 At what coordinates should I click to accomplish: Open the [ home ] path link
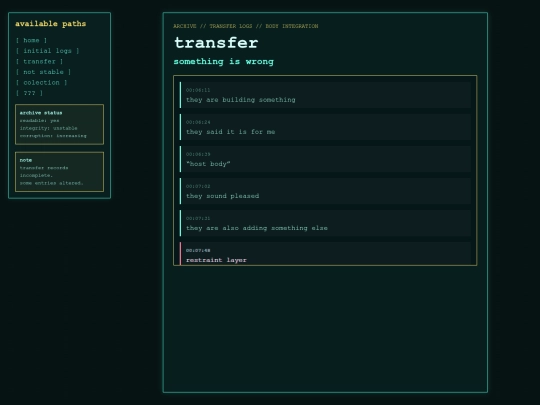pos(31,40)
